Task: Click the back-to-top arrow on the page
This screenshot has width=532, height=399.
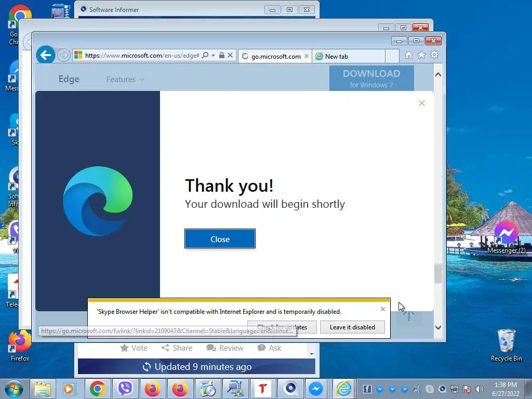Action: pyautogui.click(x=409, y=314)
